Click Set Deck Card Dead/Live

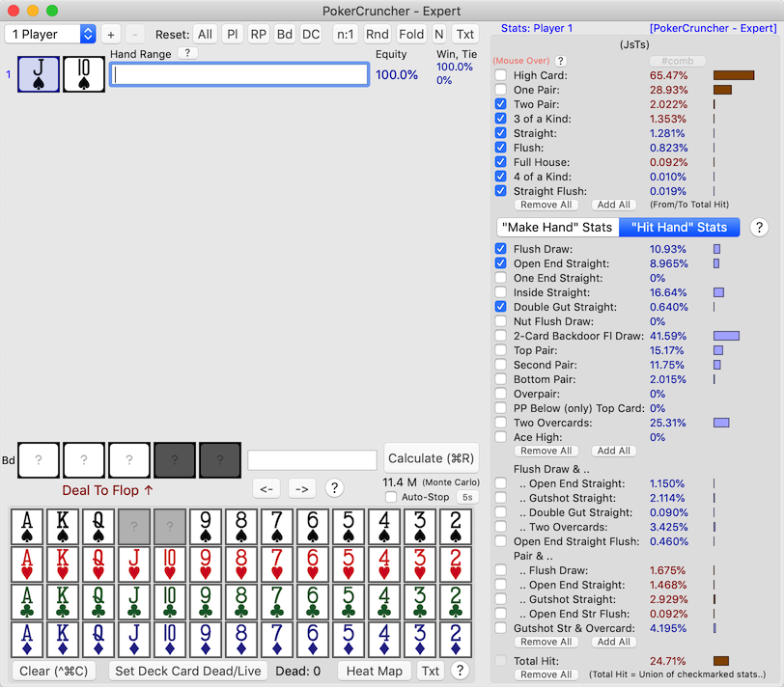(188, 671)
